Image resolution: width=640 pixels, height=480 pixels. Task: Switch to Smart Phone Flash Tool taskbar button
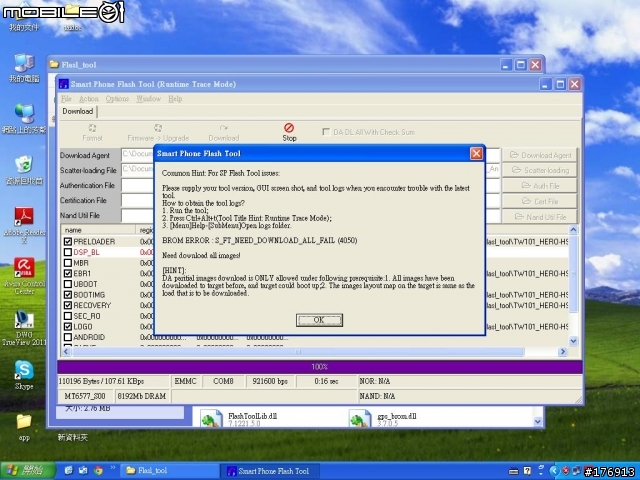coord(270,471)
